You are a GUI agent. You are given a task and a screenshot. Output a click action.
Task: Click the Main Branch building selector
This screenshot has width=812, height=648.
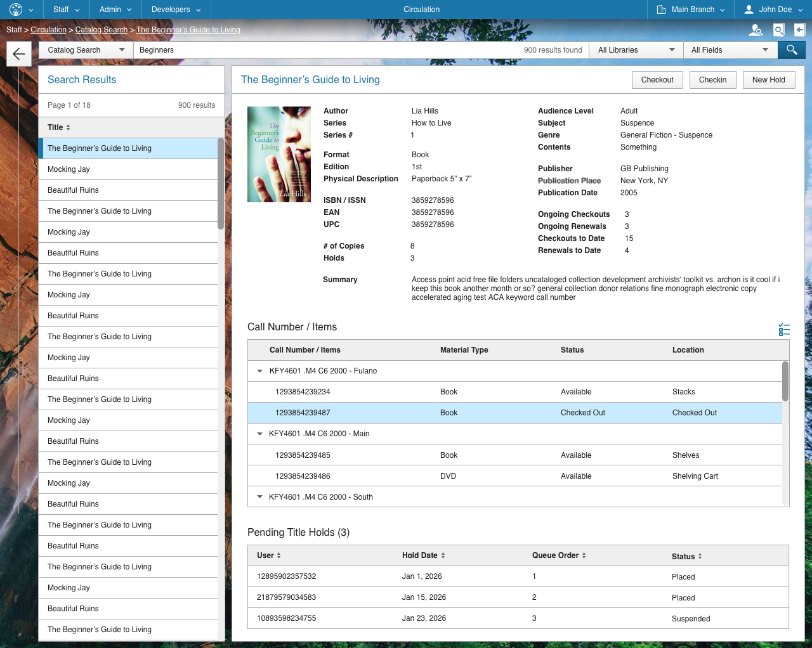(x=690, y=10)
